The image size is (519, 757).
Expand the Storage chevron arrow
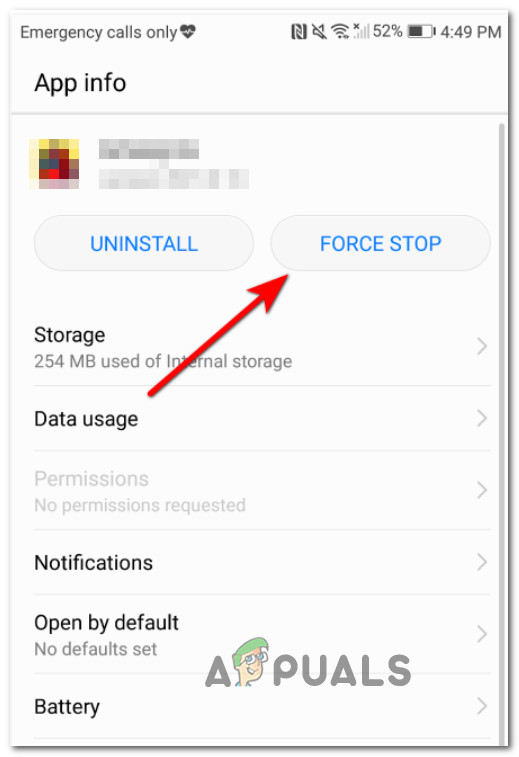click(481, 346)
